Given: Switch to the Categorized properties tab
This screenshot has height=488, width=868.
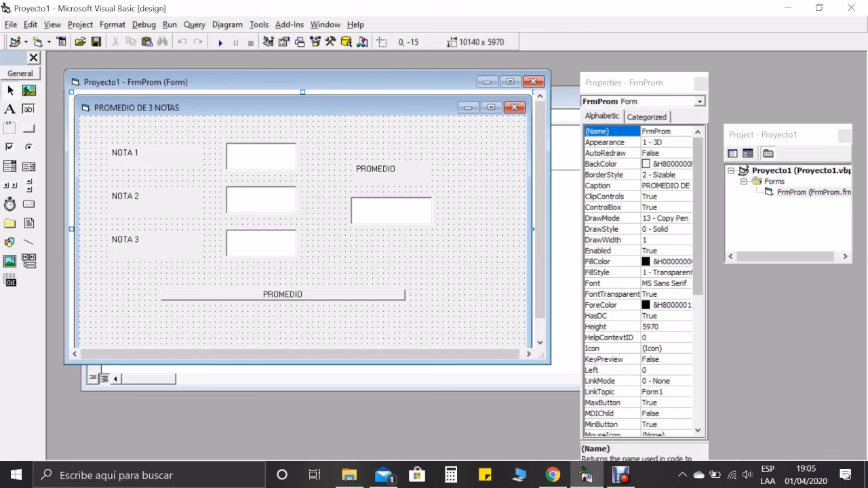Looking at the screenshot, I should pyautogui.click(x=646, y=117).
